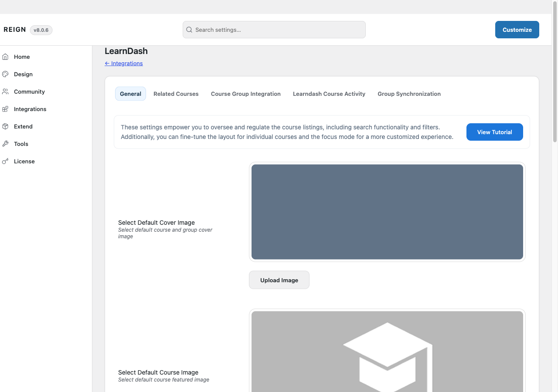
Task: Click the Customize button
Action: tap(517, 30)
